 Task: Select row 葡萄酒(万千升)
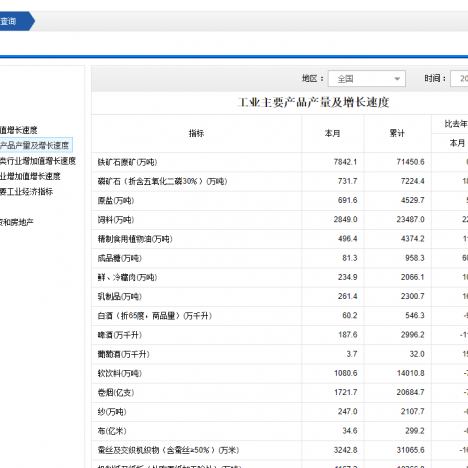tap(280, 354)
